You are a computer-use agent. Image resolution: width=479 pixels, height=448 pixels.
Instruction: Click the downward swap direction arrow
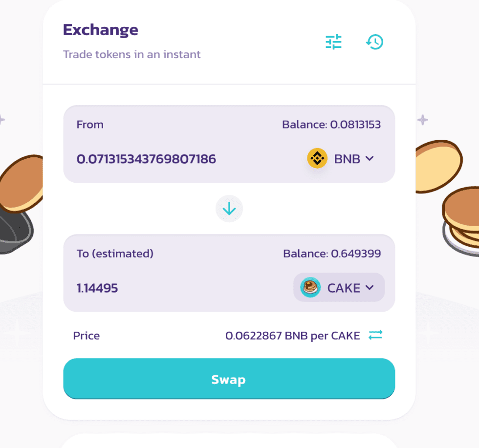pos(229,209)
